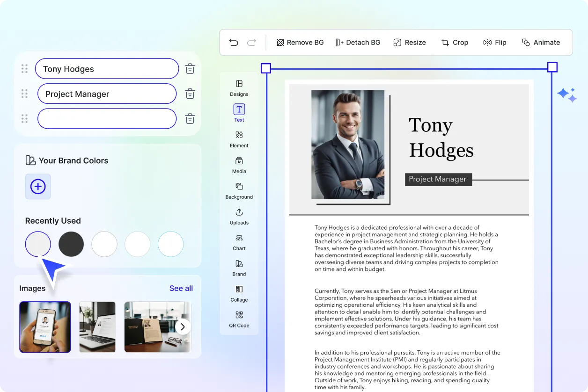Image resolution: width=588 pixels, height=392 pixels.
Task: Click the Recently Used label
Action: (53, 221)
